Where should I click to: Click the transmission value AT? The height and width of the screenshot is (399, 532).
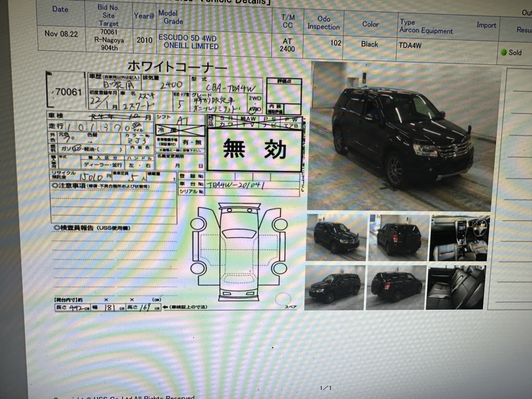tap(287, 41)
